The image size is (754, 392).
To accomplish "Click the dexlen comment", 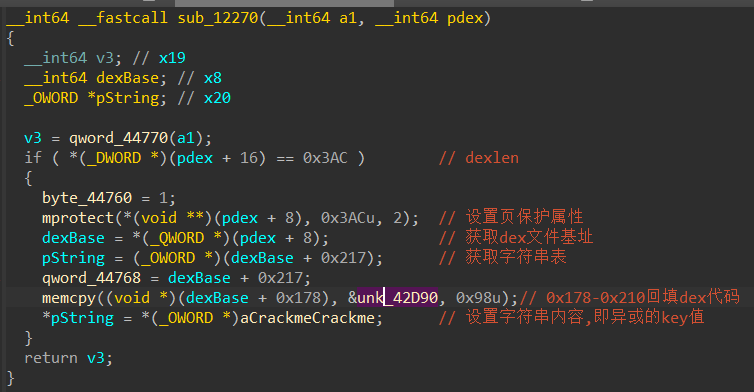I will 492,158.
